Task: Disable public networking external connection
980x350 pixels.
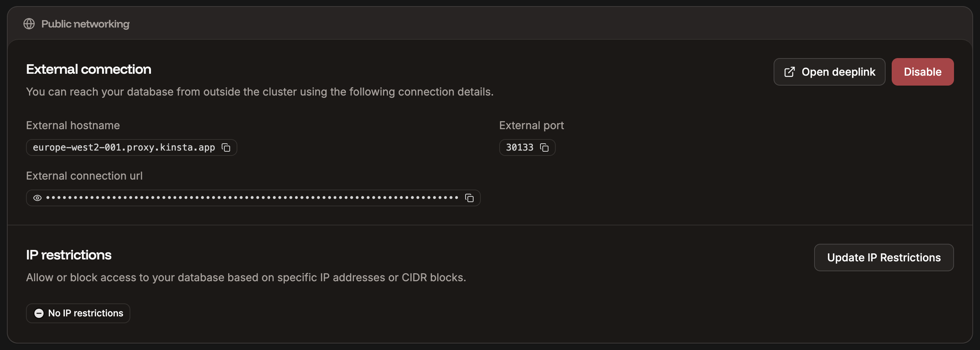Action: coord(922,71)
